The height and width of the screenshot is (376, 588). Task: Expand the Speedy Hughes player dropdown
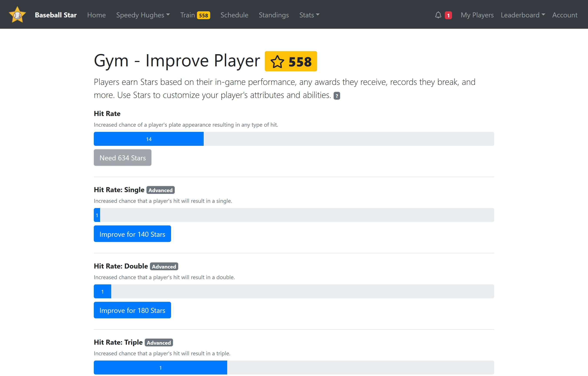[143, 15]
